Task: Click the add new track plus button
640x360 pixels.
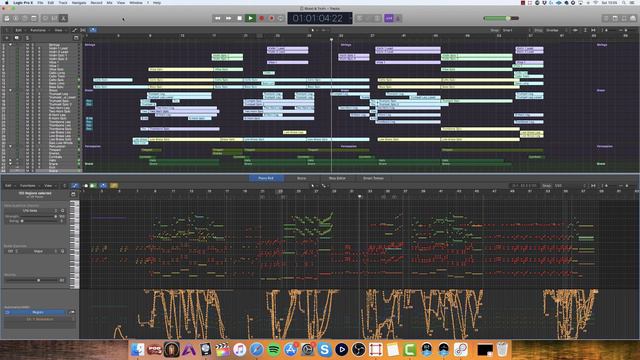Action: (x=7, y=38)
